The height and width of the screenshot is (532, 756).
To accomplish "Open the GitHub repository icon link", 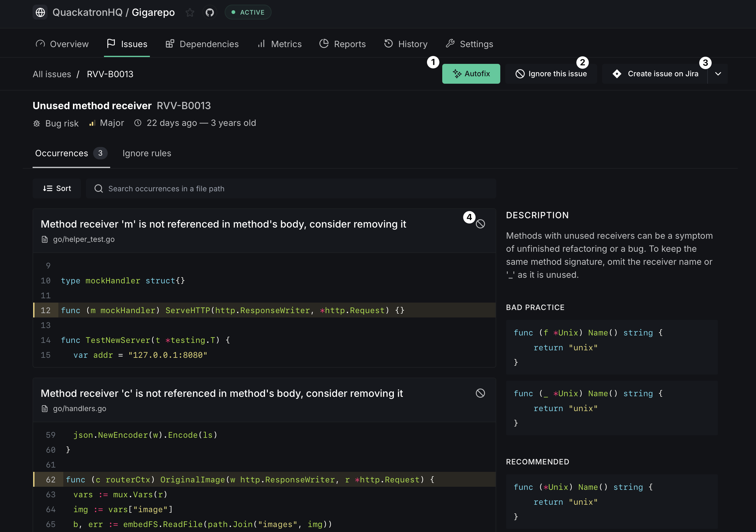I will coord(210,12).
